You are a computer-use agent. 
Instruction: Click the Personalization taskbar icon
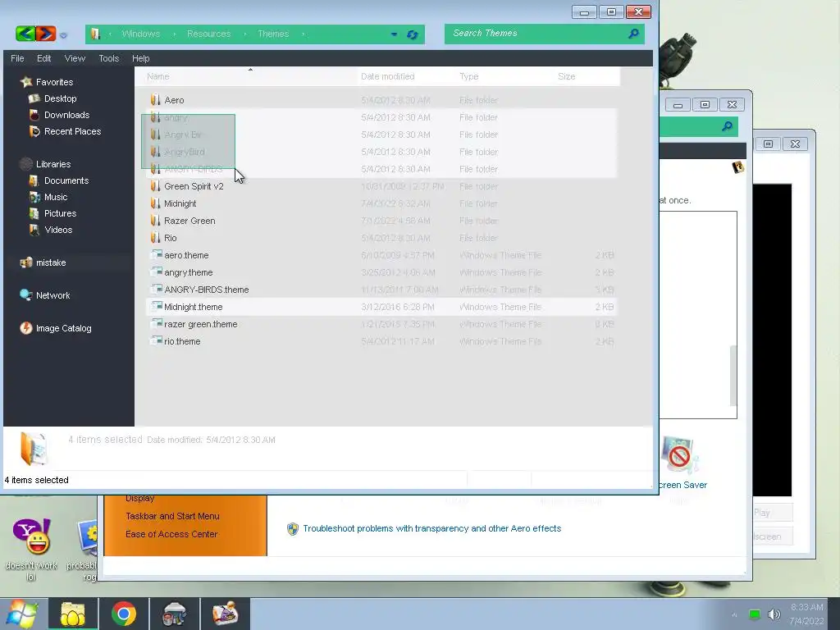coord(226,614)
